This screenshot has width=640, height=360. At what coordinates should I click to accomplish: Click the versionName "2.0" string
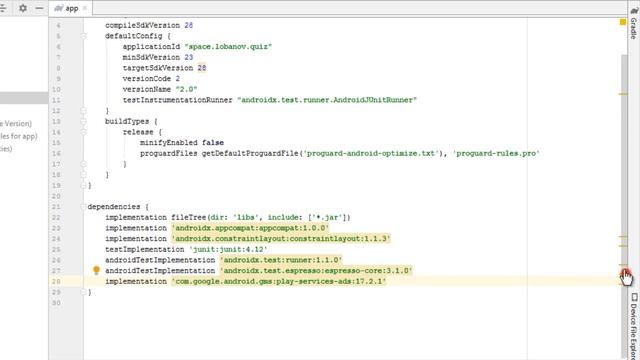[187, 89]
